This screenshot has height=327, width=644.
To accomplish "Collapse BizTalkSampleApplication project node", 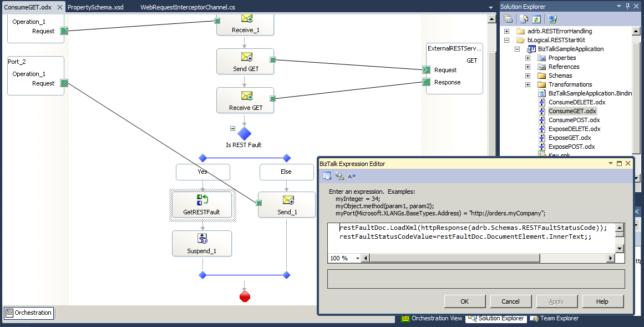I will pyautogui.click(x=517, y=49).
